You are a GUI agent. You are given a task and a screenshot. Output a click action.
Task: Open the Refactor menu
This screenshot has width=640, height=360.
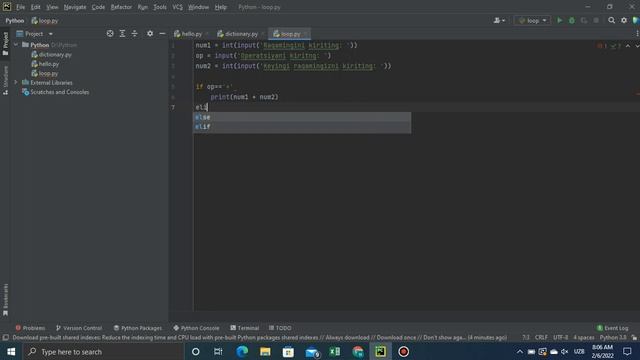tap(121, 7)
